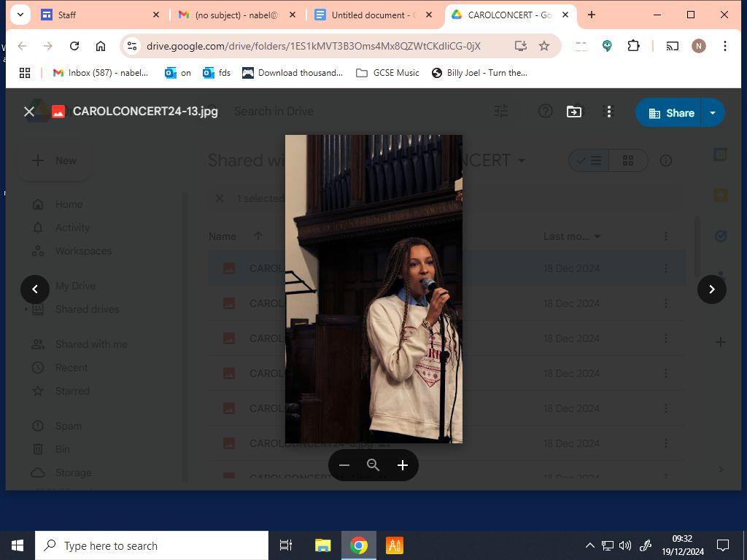Click the browser back arrow
The height and width of the screenshot is (560, 747).
pos(22,46)
